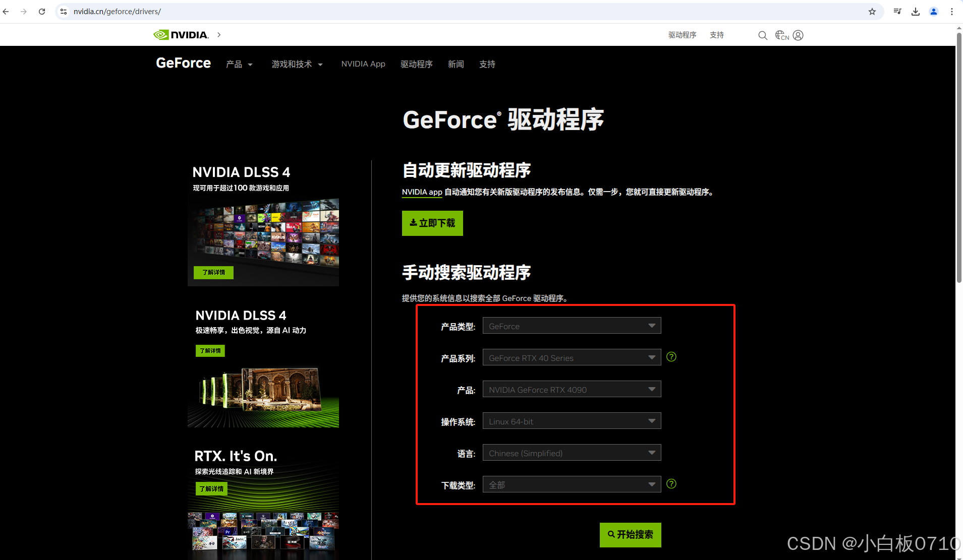Open 产品类型 dropdown showing GeForce
The height and width of the screenshot is (560, 963).
click(x=572, y=326)
